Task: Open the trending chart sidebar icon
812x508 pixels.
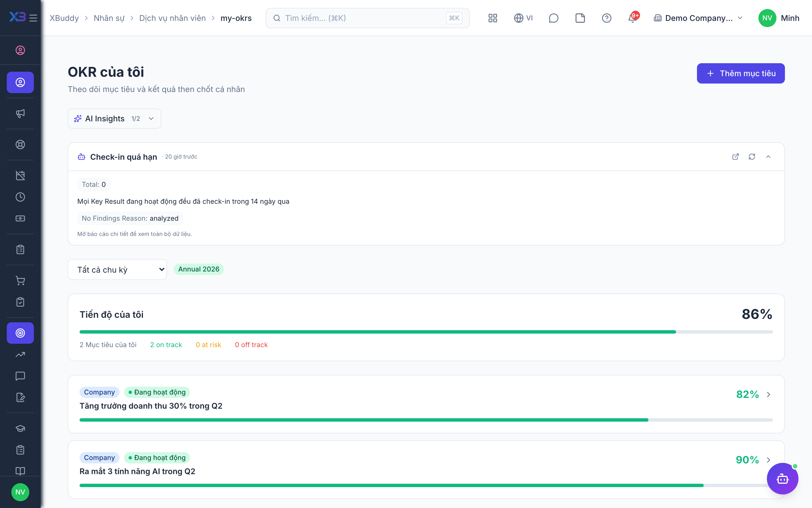Action: [x=20, y=354]
